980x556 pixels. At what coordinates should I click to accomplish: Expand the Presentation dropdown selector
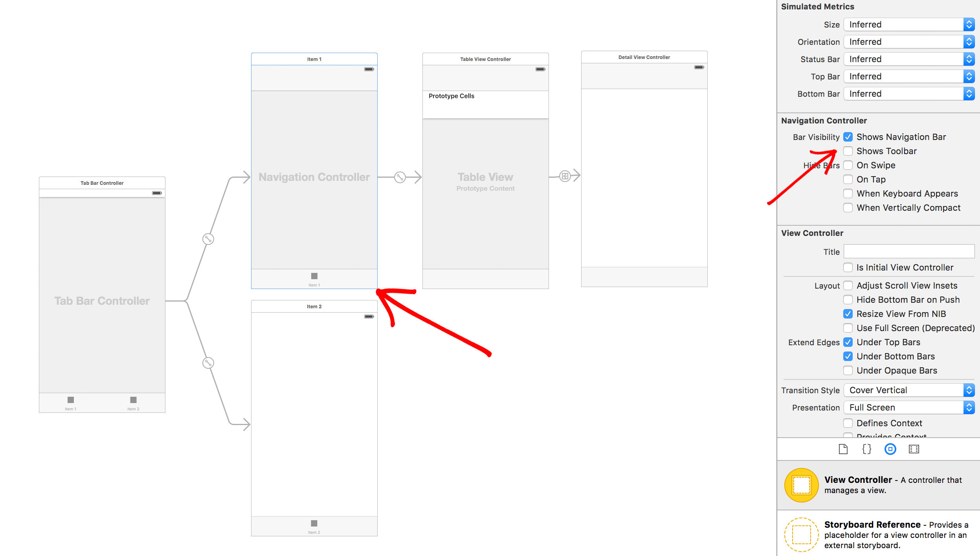(969, 407)
